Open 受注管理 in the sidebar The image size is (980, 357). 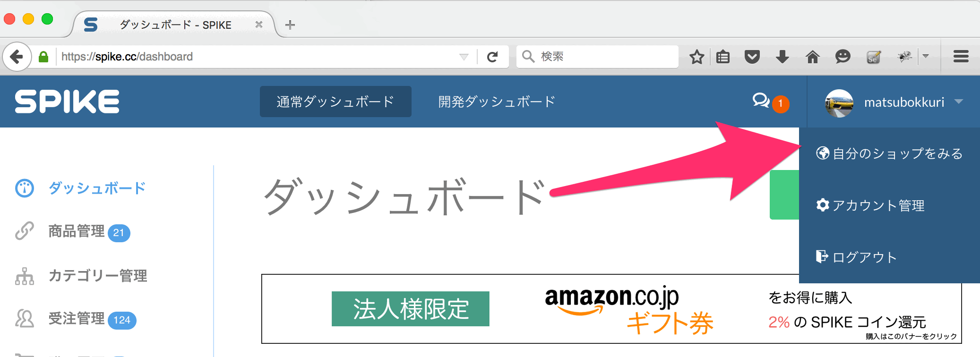coord(76,319)
